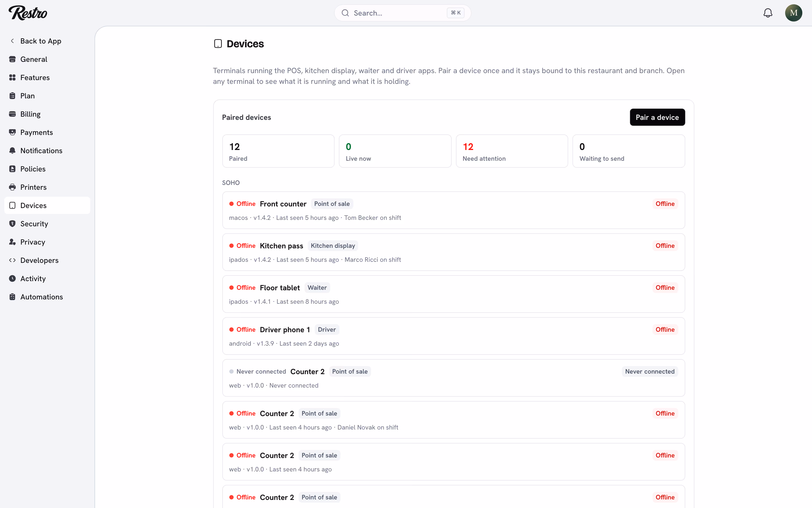The height and width of the screenshot is (508, 812).
Task: Click the right Offline badge on Kitchen pass
Action: pos(665,246)
